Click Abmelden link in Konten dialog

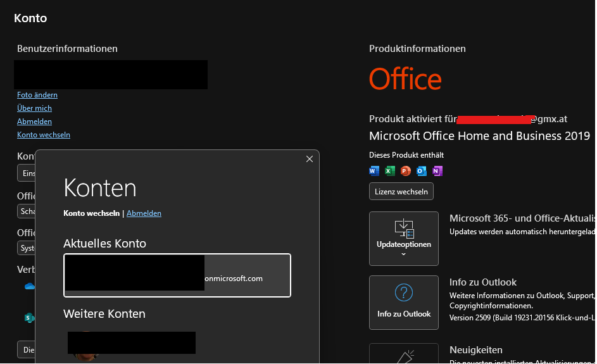(x=144, y=213)
